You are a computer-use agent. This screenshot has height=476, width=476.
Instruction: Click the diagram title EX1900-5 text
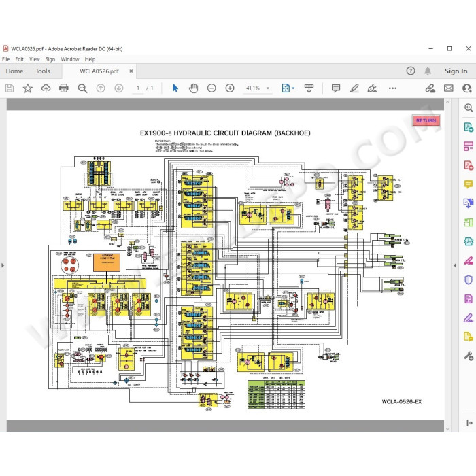point(225,133)
